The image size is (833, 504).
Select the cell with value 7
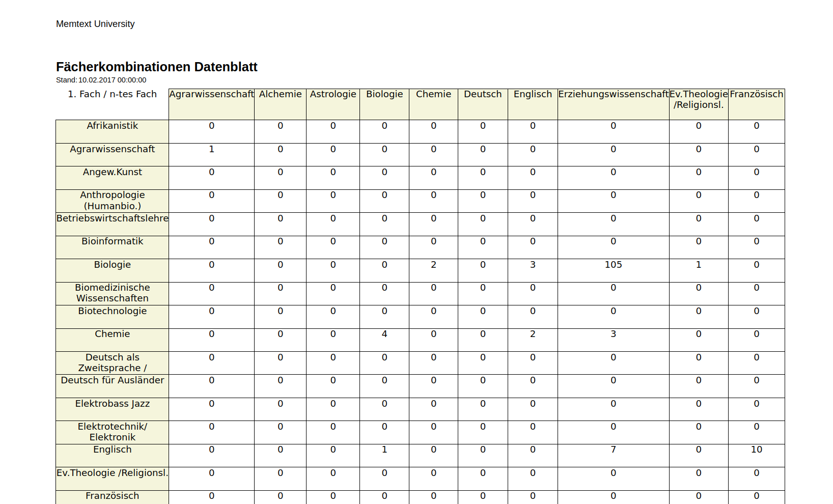click(613, 450)
